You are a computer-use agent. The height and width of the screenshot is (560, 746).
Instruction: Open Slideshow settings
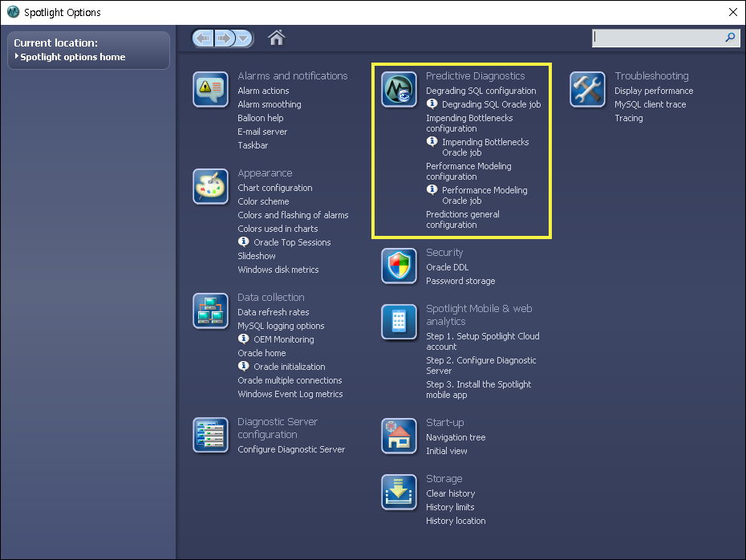click(257, 256)
